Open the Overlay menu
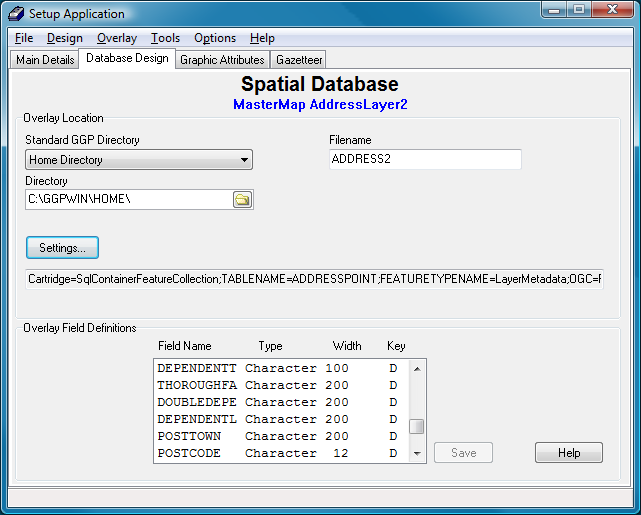Image resolution: width=641 pixels, height=515 pixels. coord(117,38)
